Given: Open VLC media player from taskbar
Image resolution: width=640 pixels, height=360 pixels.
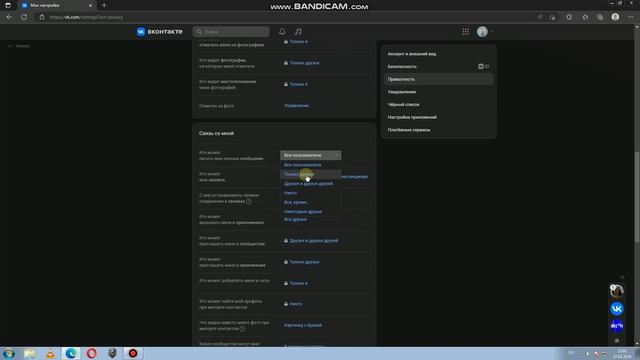Looking at the screenshot, I should (50, 353).
